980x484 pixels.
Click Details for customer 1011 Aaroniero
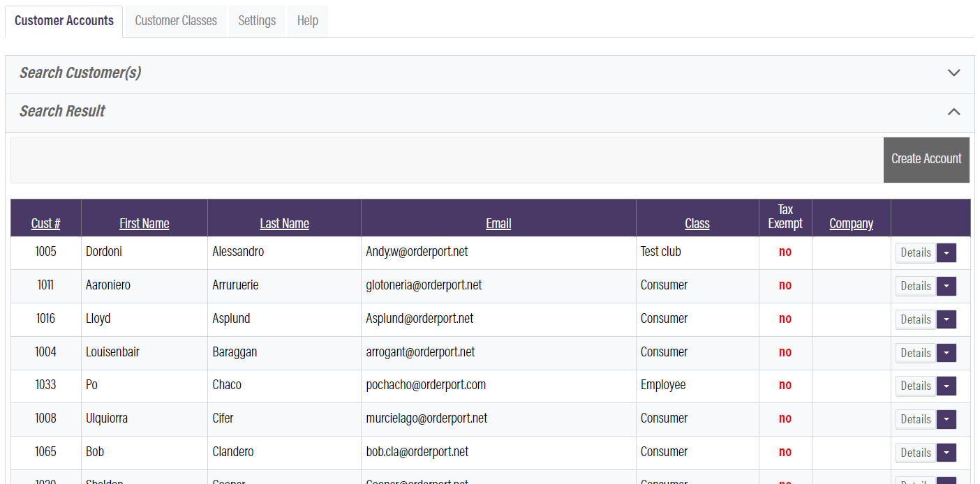916,286
